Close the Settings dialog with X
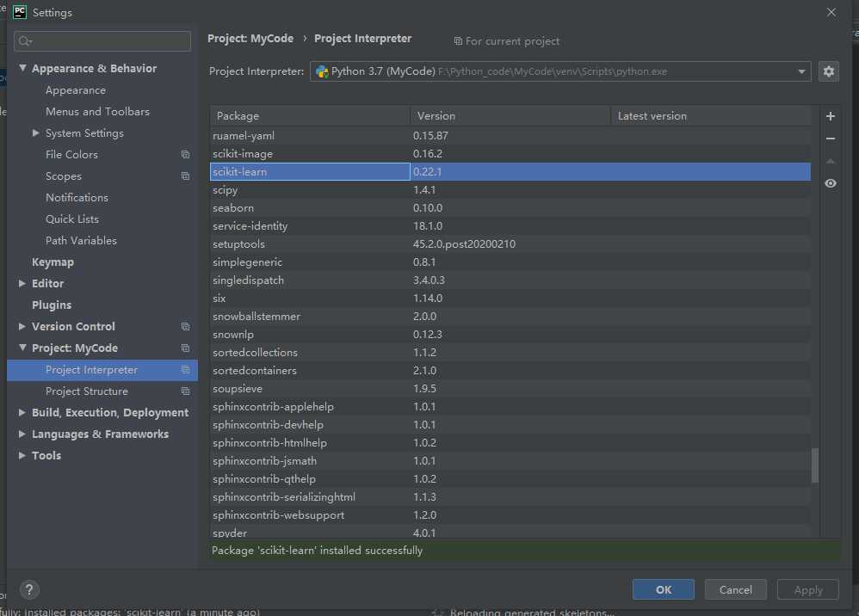 [831, 12]
